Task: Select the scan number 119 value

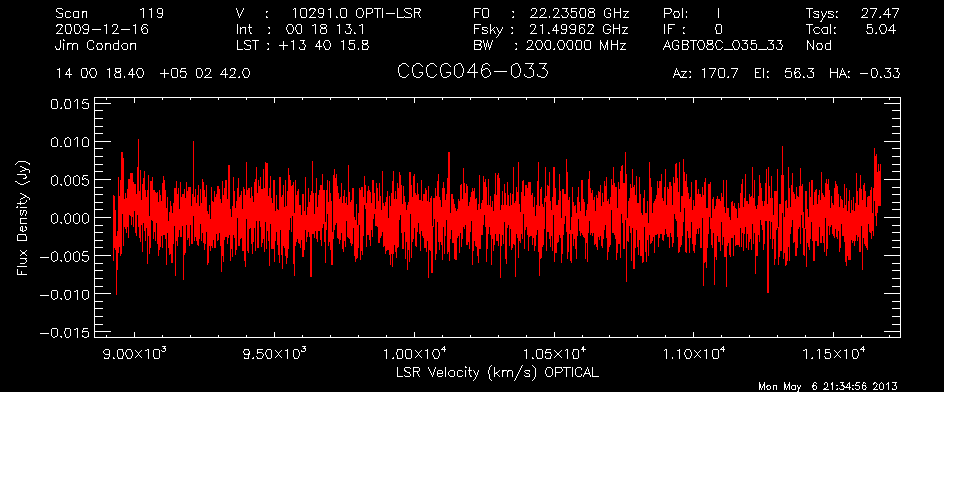Action: [x=150, y=13]
